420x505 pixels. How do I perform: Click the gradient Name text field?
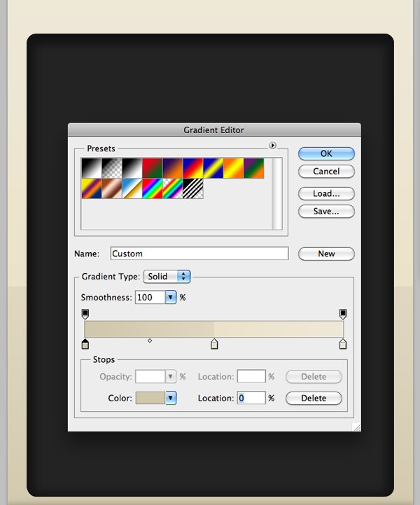click(199, 254)
